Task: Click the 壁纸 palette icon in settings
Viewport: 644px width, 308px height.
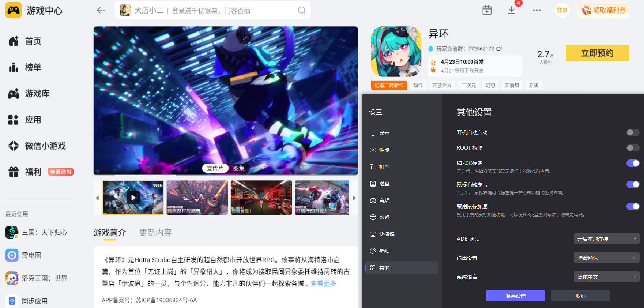Action: point(373,251)
